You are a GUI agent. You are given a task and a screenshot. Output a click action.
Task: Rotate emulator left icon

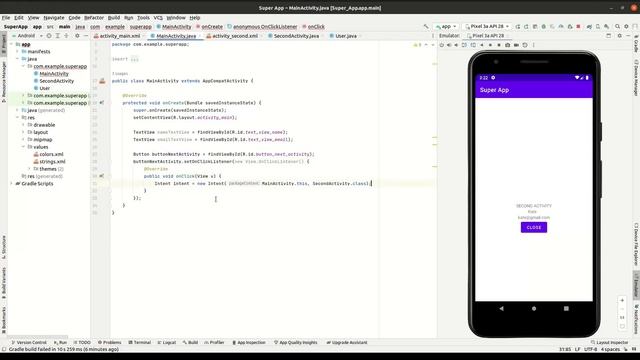(464, 45)
